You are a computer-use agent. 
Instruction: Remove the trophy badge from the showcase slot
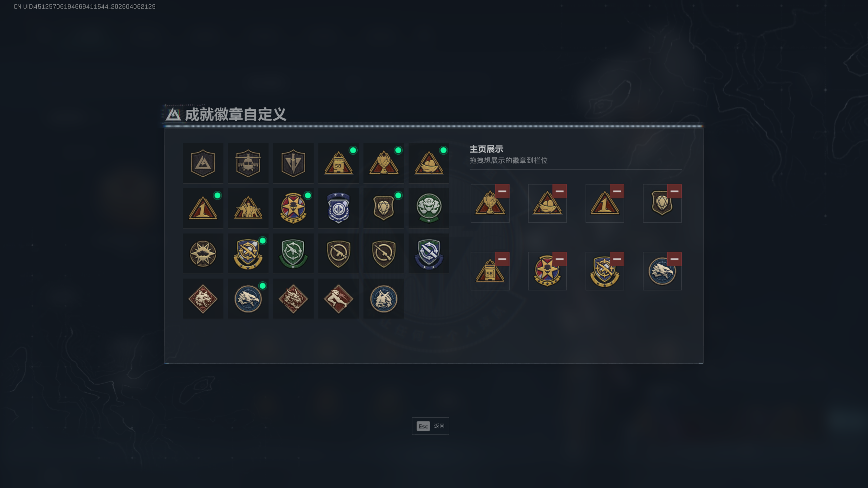tap(502, 191)
